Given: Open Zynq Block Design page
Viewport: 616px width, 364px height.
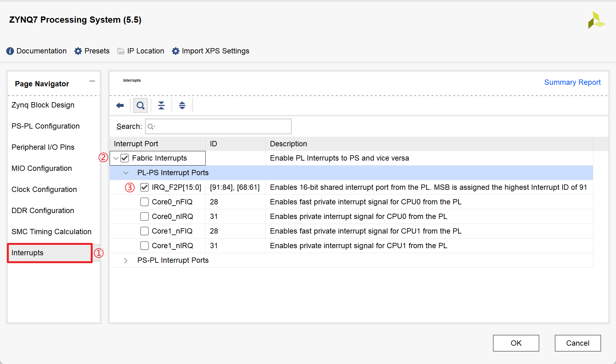Looking at the screenshot, I should pyautogui.click(x=43, y=105).
